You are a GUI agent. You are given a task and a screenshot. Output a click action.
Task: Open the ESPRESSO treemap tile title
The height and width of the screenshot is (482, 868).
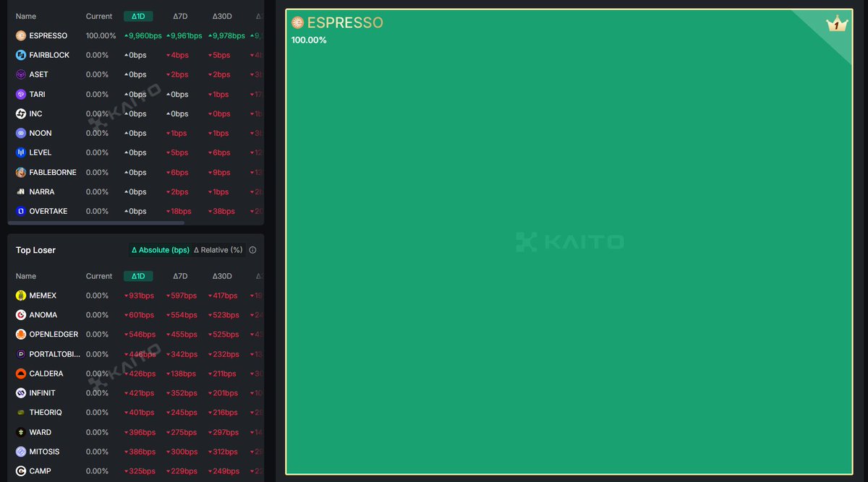click(x=345, y=22)
